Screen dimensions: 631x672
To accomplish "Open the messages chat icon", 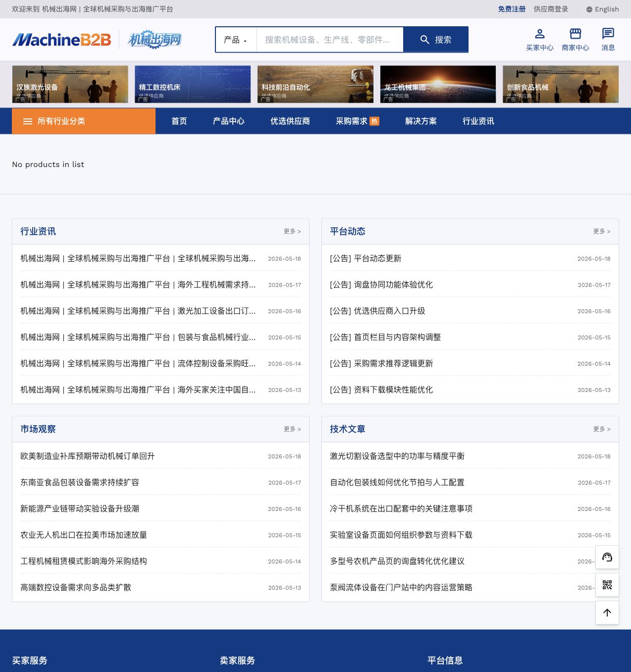I will point(608,34).
